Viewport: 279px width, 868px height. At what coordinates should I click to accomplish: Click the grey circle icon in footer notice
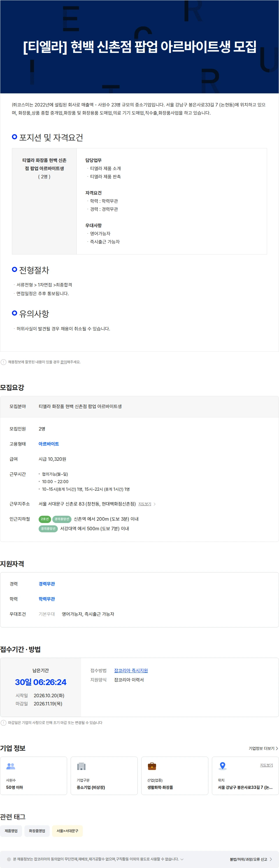pos(9,859)
